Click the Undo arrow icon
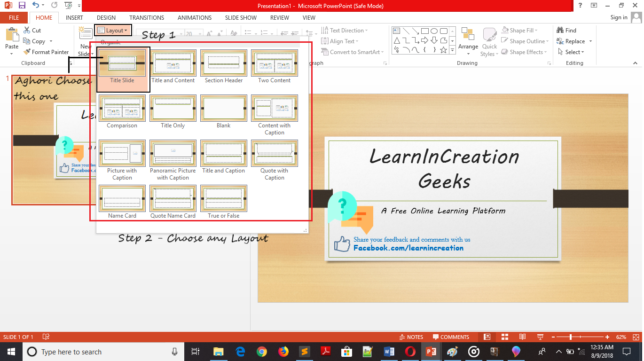The image size is (644, 361). click(36, 6)
